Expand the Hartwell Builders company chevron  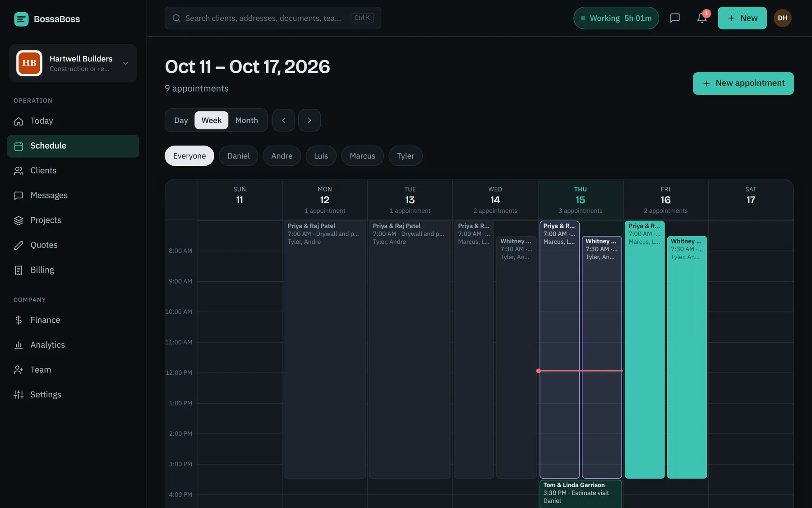point(126,63)
